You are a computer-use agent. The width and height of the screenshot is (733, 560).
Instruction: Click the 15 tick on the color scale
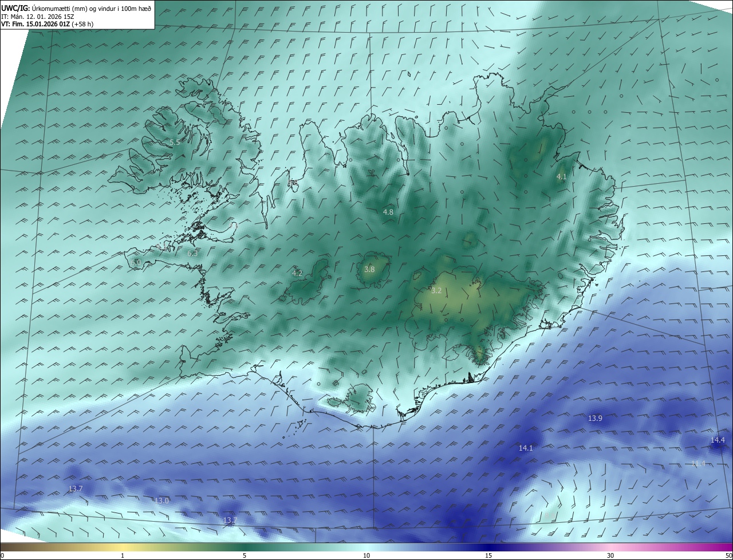point(488,555)
